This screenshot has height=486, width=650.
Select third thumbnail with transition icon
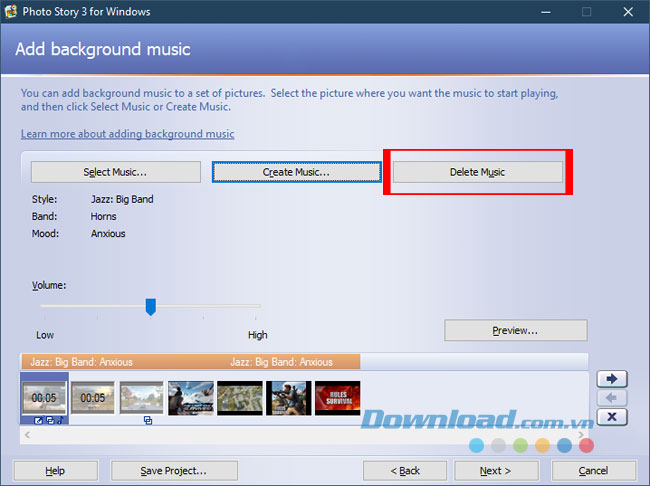[141, 398]
